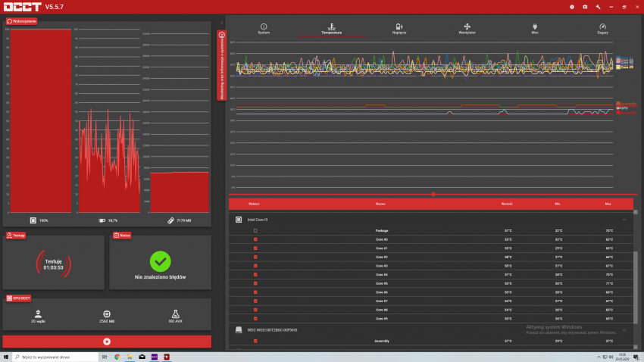
Task: Collapse the Intel Core i9 section
Action: (625, 220)
